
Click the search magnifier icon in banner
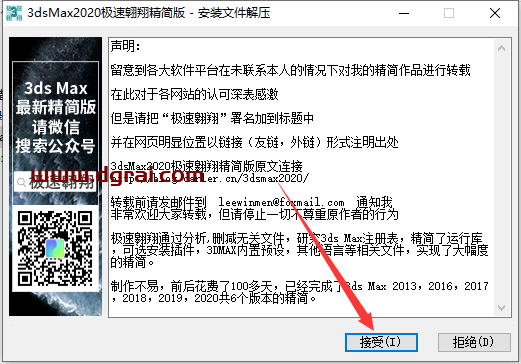point(21,182)
